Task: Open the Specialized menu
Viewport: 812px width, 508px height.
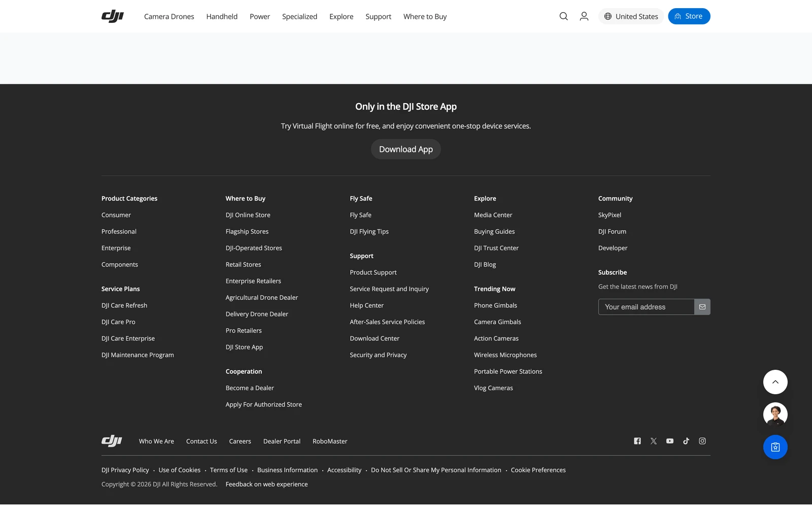Action: coord(299,16)
